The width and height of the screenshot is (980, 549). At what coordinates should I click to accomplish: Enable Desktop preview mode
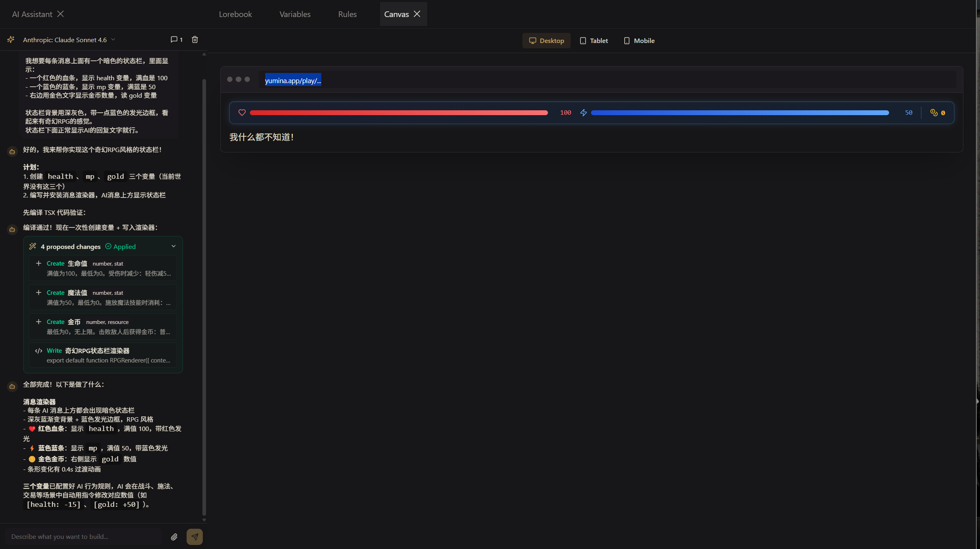pos(546,40)
